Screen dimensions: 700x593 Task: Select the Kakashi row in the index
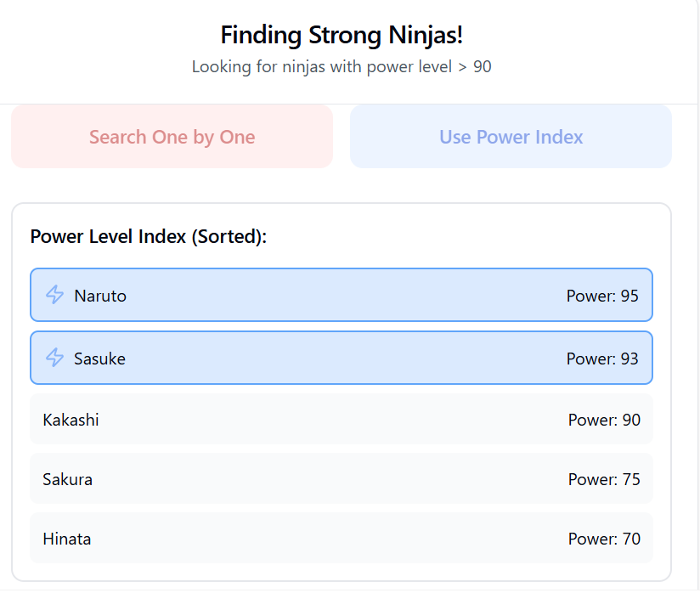pyautogui.click(x=341, y=419)
